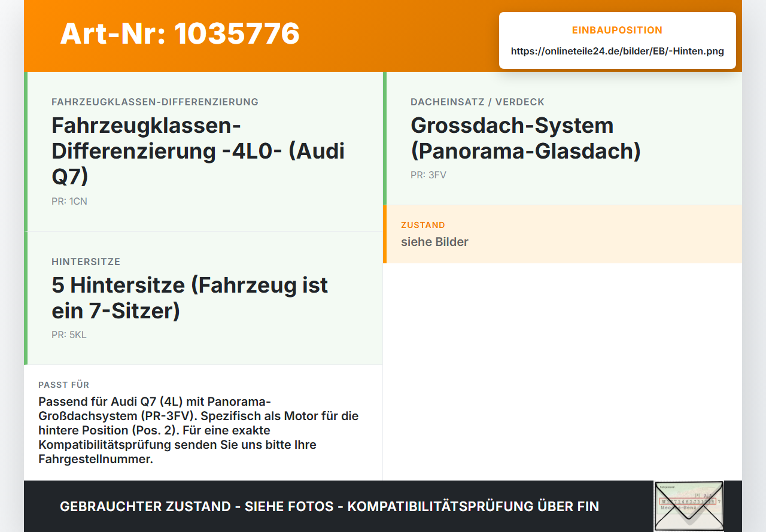Click the EINBAUPOSITION label

click(x=618, y=31)
